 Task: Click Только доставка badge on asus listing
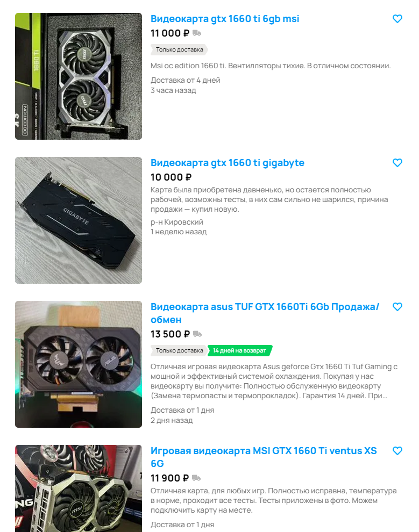click(179, 350)
